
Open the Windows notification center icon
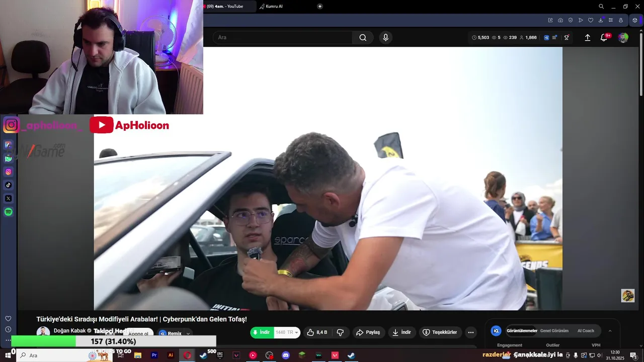[x=633, y=355]
